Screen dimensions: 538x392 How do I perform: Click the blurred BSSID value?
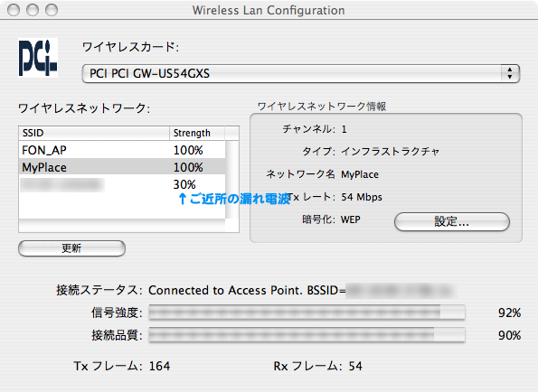401,290
